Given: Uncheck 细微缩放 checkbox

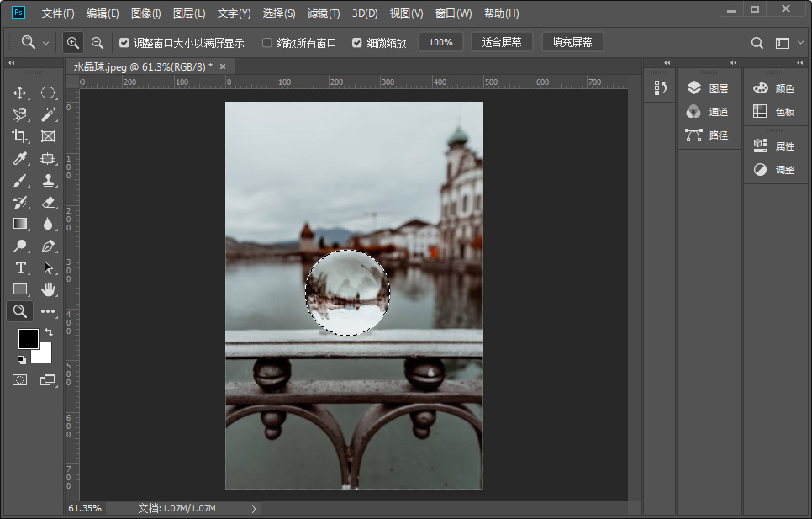Looking at the screenshot, I should [356, 42].
